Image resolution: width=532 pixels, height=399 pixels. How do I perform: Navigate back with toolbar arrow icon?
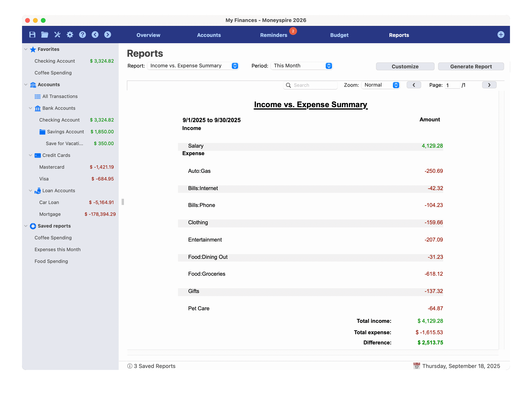point(95,35)
